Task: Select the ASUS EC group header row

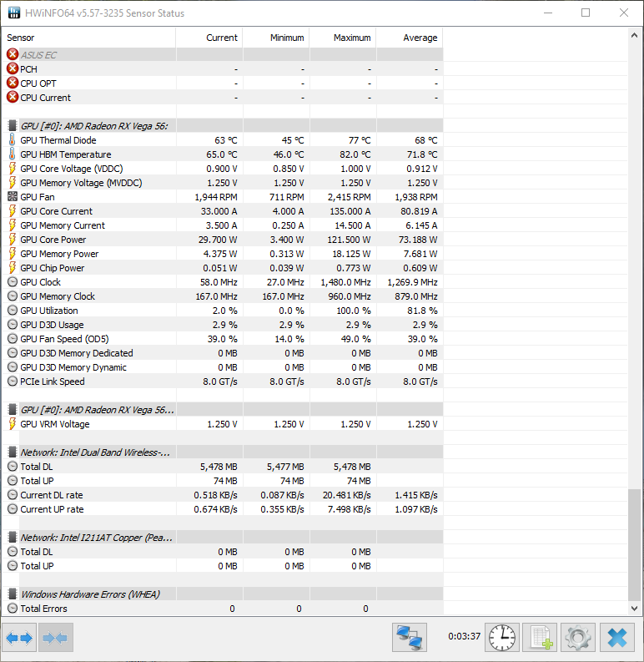Action: click(x=223, y=54)
